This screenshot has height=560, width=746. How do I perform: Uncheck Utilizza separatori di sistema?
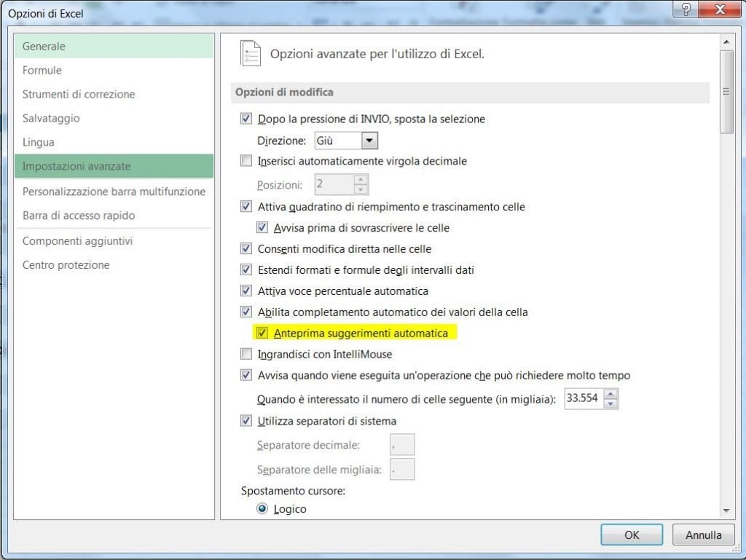[x=246, y=421]
